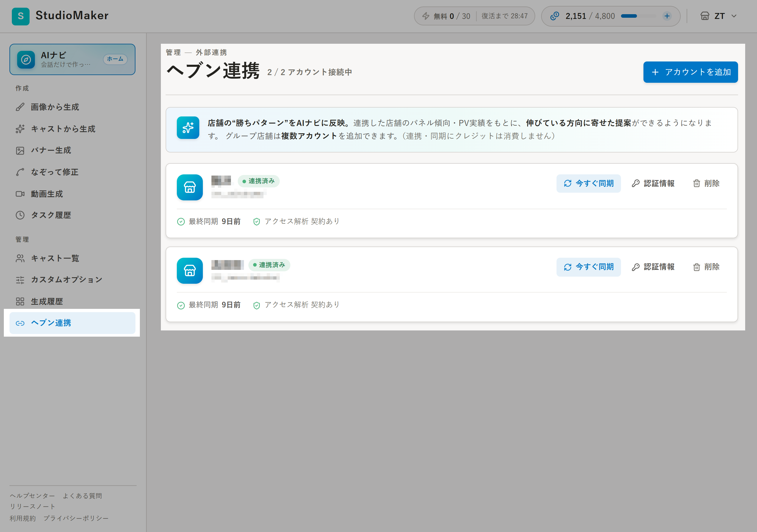The height and width of the screenshot is (532, 757).
Task: Open プライバシーポリシー link
Action: point(76,518)
